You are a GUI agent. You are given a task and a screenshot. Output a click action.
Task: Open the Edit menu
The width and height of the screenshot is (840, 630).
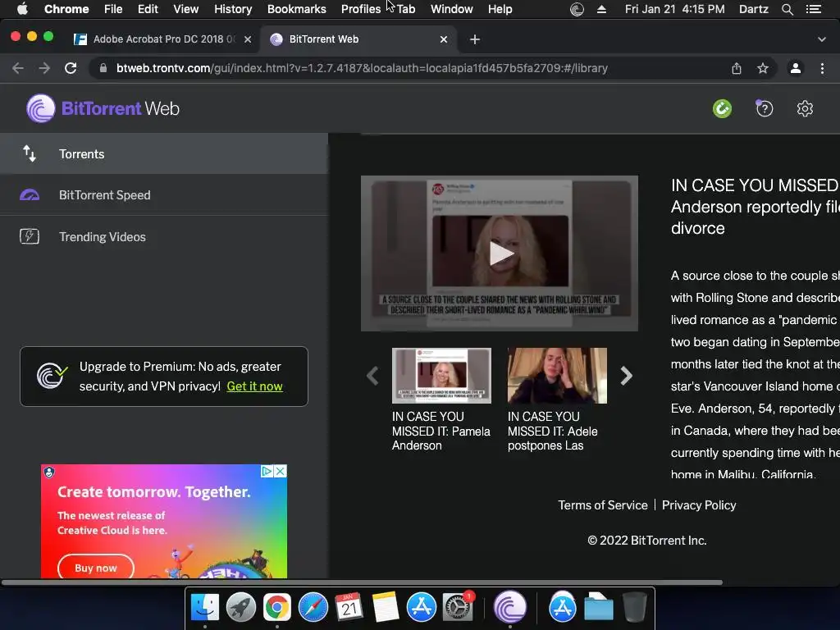pyautogui.click(x=148, y=9)
